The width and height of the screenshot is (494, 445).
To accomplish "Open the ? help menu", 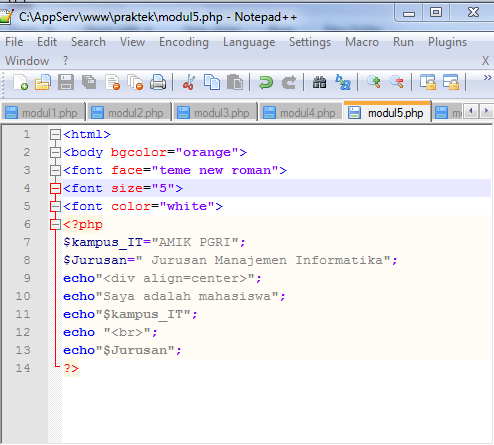I will (65, 61).
